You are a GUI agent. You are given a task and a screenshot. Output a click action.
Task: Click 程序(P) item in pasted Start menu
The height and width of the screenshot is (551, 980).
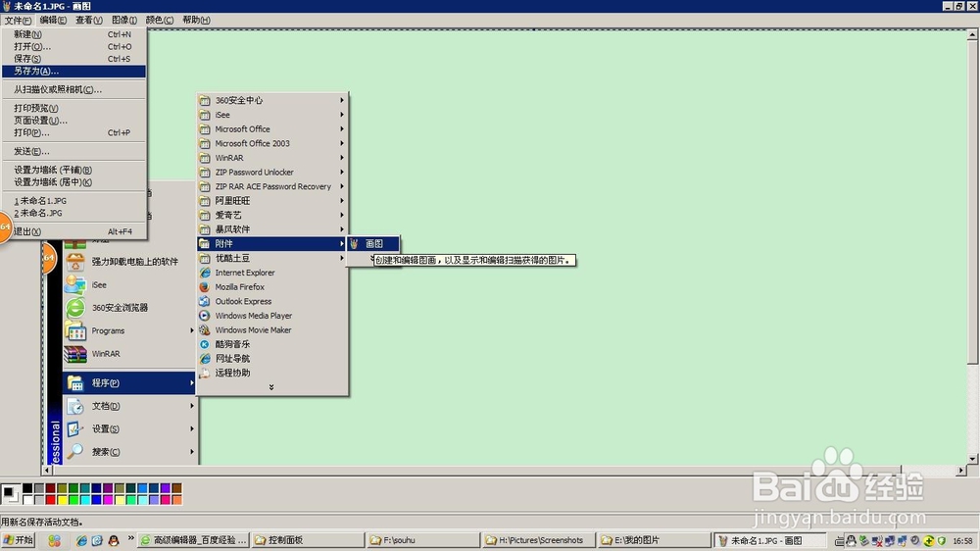pyautogui.click(x=129, y=382)
